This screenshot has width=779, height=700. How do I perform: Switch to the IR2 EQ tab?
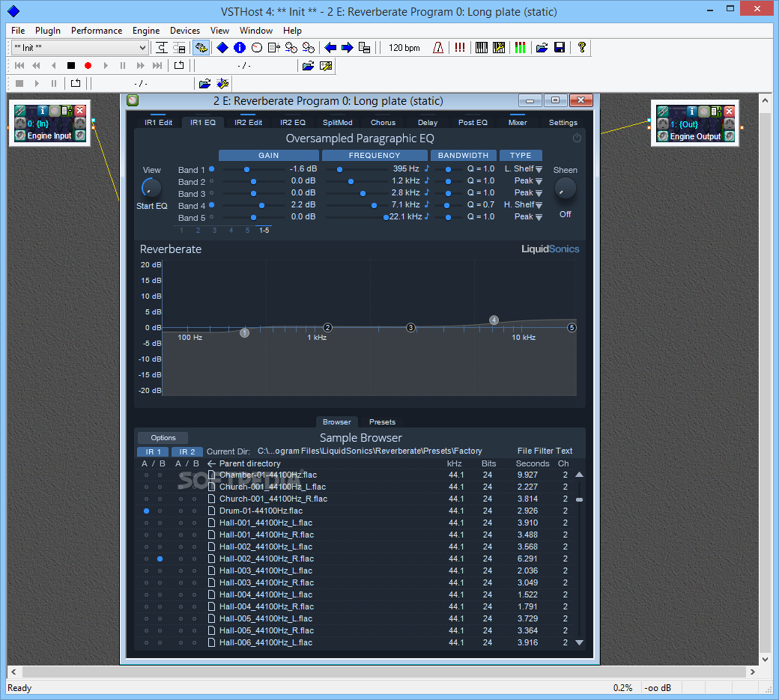[x=293, y=122]
